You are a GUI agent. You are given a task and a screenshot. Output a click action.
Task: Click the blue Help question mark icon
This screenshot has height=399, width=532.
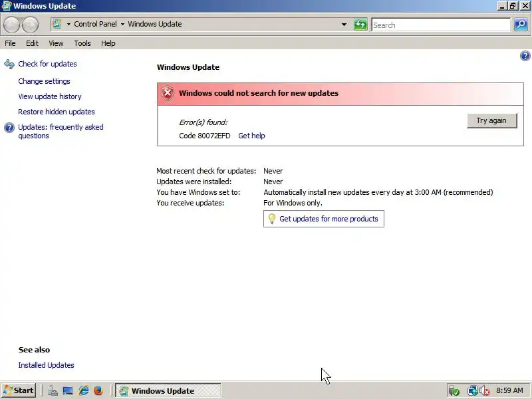pyautogui.click(x=525, y=56)
